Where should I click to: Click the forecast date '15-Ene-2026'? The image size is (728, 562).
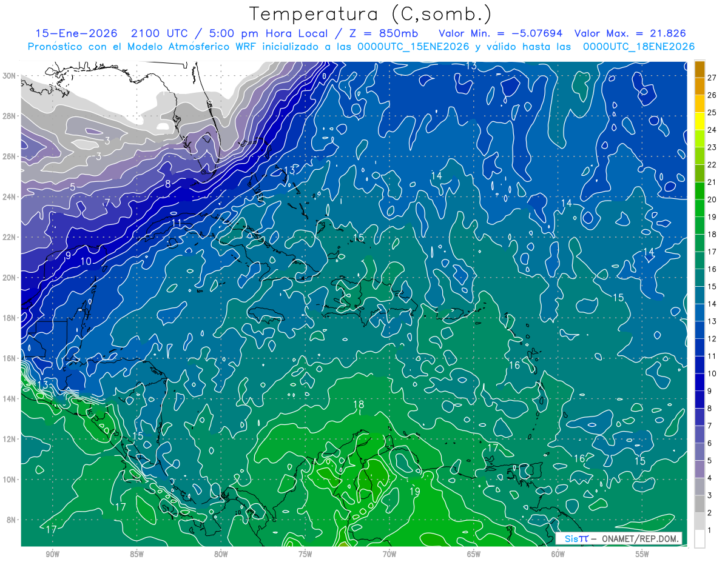click(76, 33)
